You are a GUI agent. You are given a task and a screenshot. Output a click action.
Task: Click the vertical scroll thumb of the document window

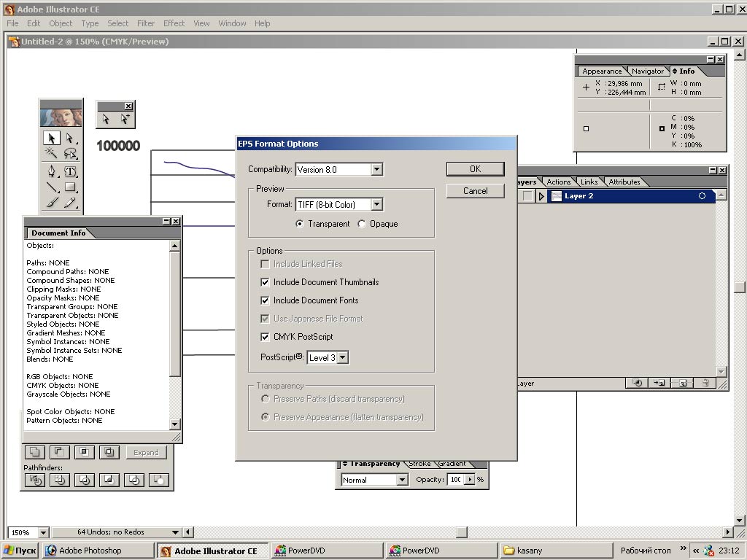(x=740, y=287)
